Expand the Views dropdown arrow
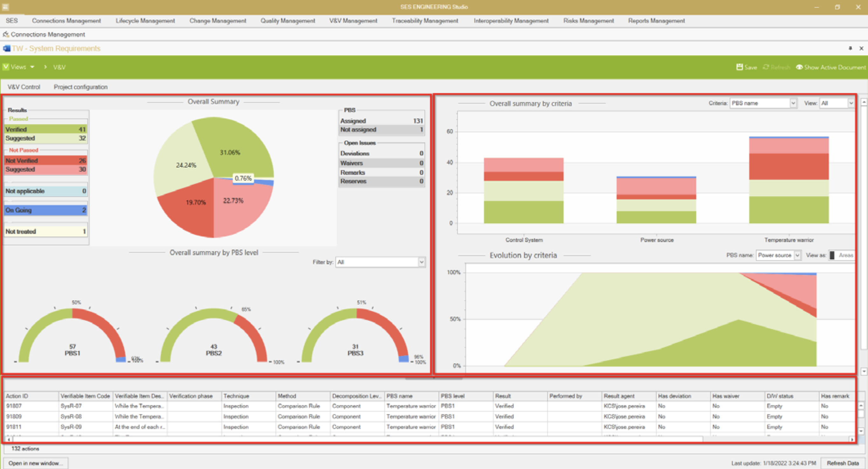The image size is (868, 469). (32, 67)
